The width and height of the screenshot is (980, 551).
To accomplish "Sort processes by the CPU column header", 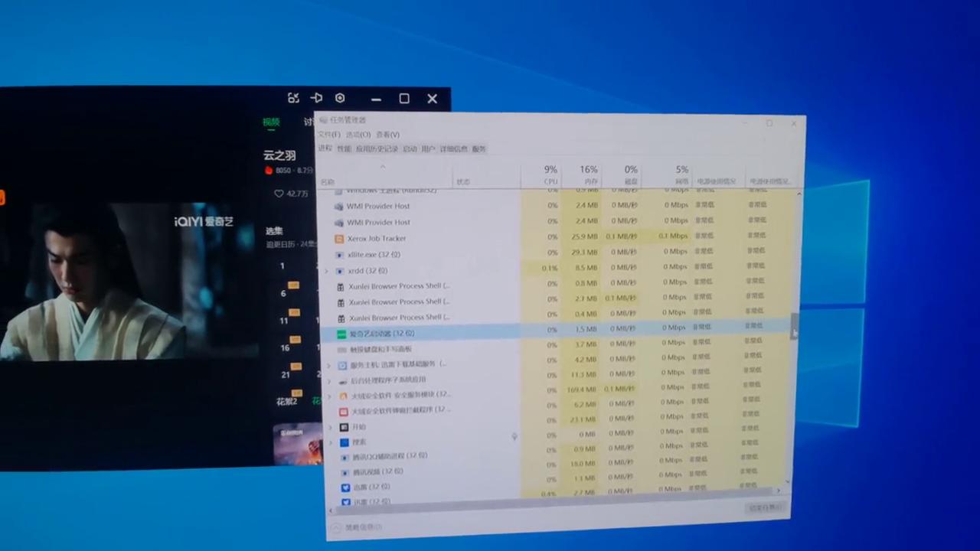I will tap(550, 176).
